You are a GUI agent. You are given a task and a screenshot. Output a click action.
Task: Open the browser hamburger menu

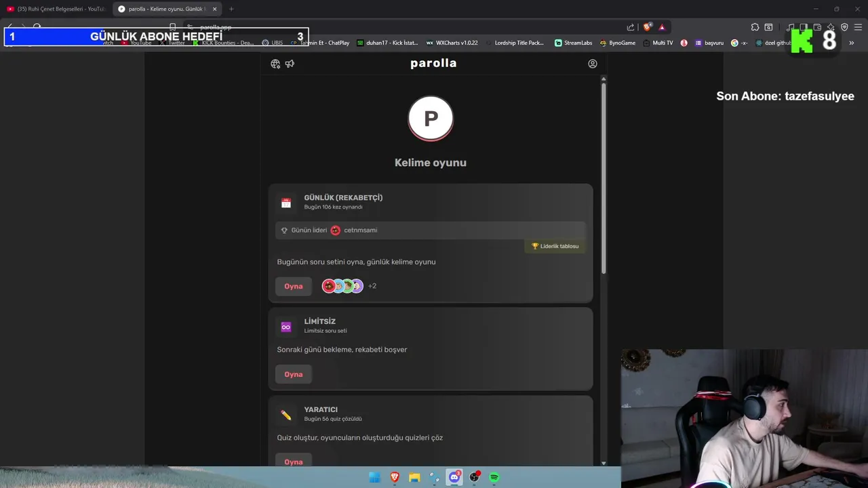[x=858, y=27]
